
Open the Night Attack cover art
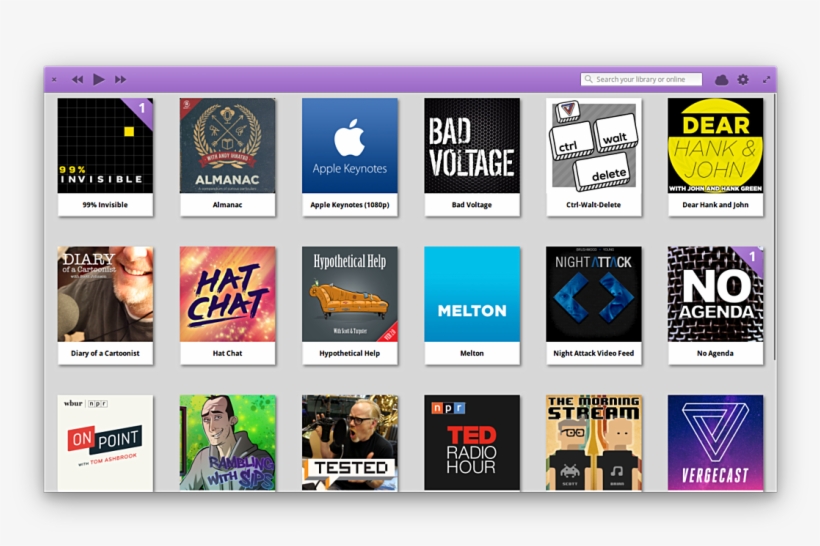click(594, 294)
